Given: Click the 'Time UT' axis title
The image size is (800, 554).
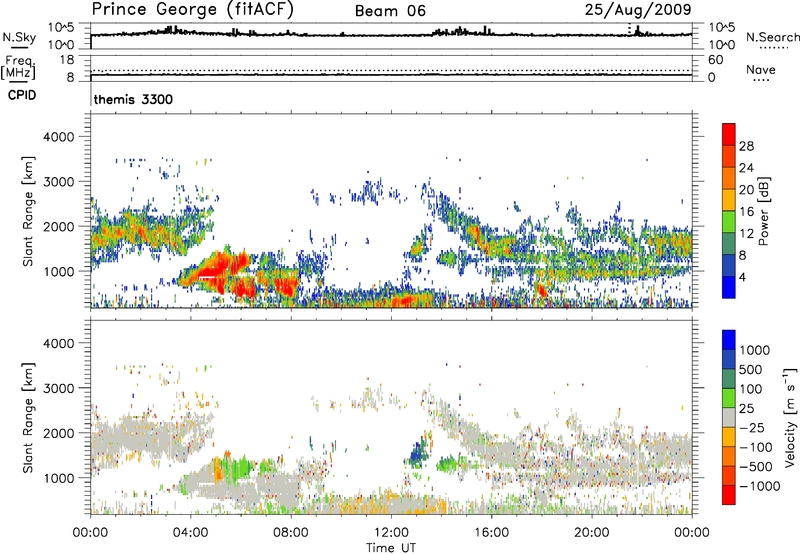Looking at the screenshot, I should coord(391,548).
